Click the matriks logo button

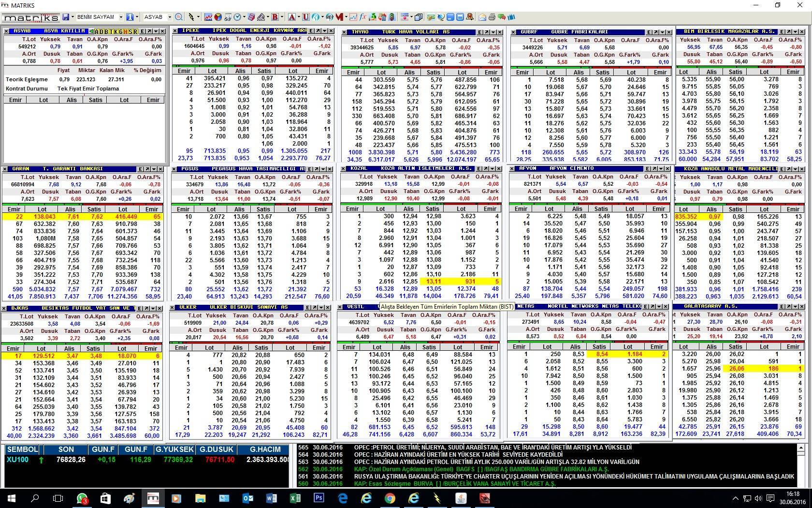[x=30, y=17]
